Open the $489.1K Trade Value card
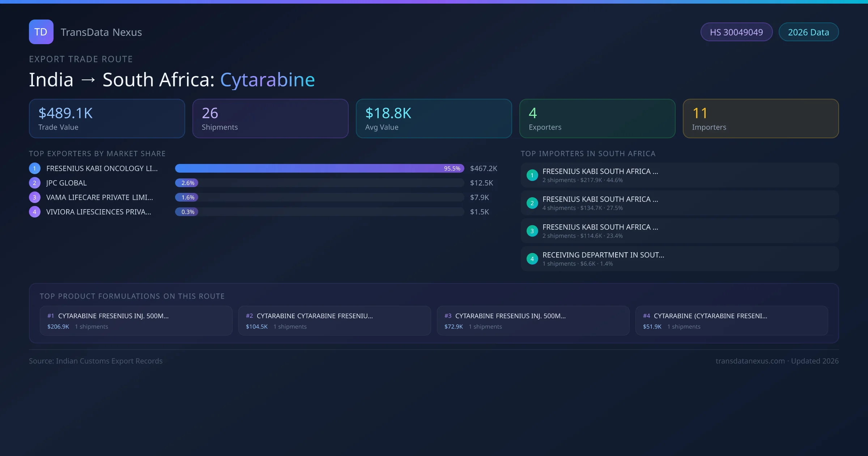Viewport: 868px width, 456px height. 107,118
